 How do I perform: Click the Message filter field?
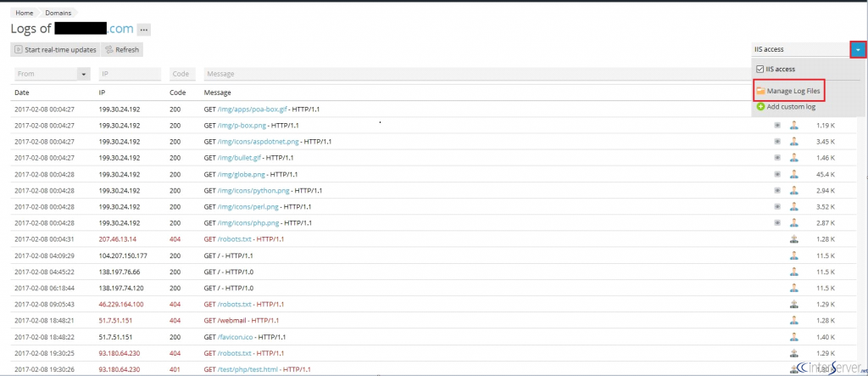(476, 74)
